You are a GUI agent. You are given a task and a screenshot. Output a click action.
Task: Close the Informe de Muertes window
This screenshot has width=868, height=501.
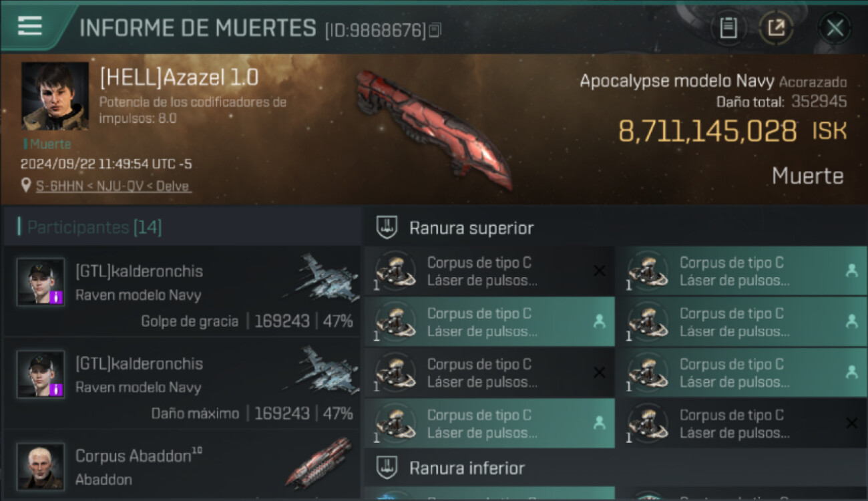click(835, 28)
